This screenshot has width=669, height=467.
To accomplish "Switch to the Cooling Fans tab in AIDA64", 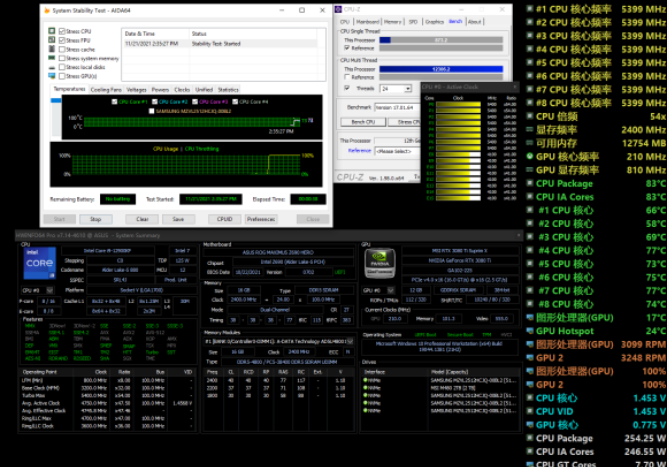I will coord(106,90).
